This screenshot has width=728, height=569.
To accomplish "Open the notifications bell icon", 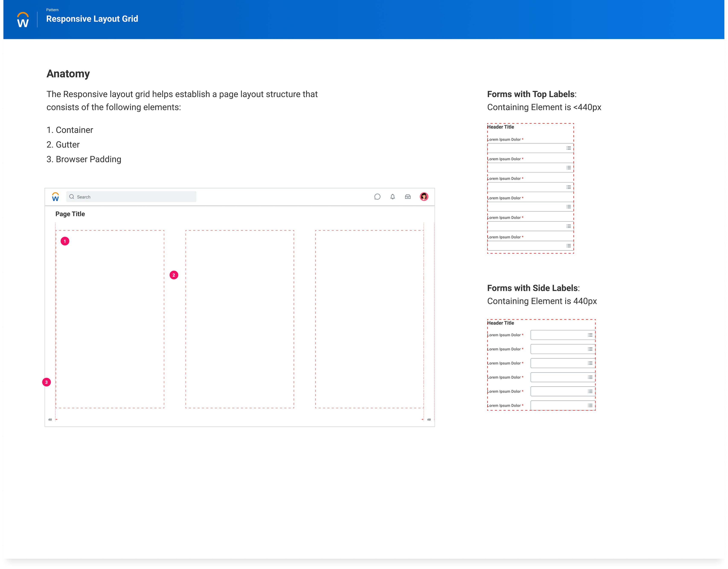I will click(392, 196).
